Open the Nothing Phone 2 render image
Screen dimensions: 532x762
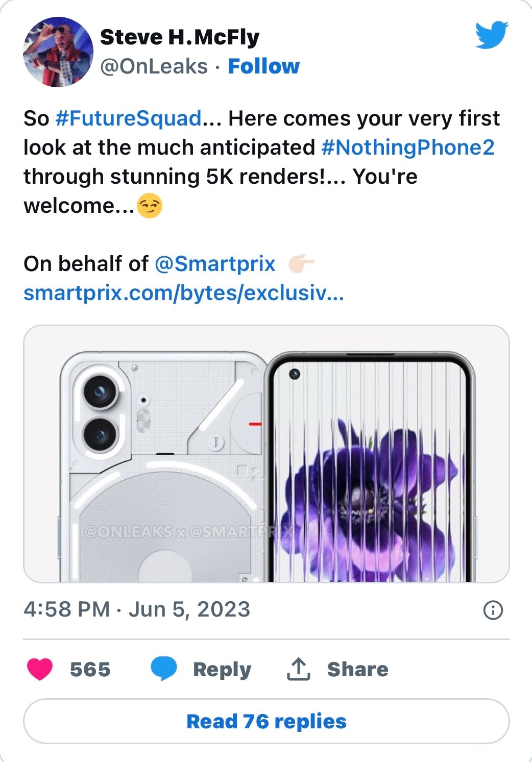point(163,459)
